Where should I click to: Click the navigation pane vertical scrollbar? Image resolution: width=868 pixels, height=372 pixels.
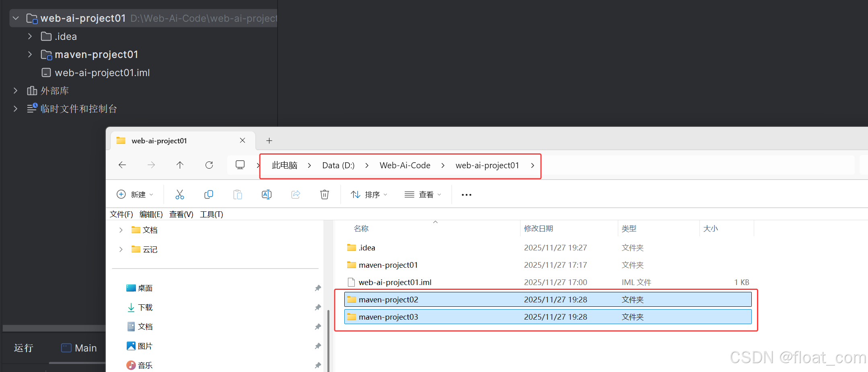tap(329, 341)
